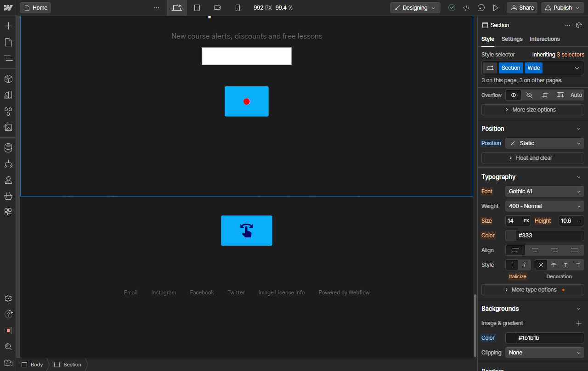Image resolution: width=588 pixels, height=371 pixels.
Task: Open the search magnifier in sidebar
Action: [8, 347]
